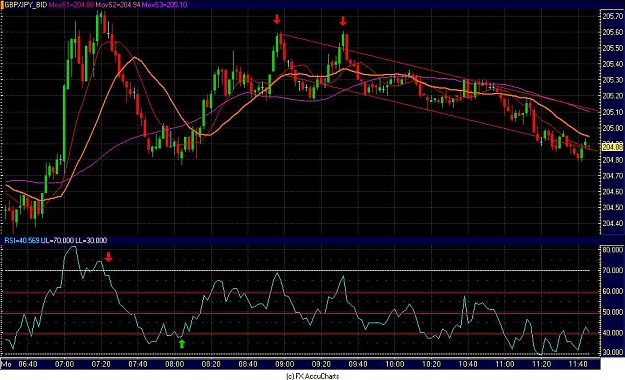The height and width of the screenshot is (380, 625).
Task: Click the 08:20 time axis label
Action: pyautogui.click(x=211, y=364)
